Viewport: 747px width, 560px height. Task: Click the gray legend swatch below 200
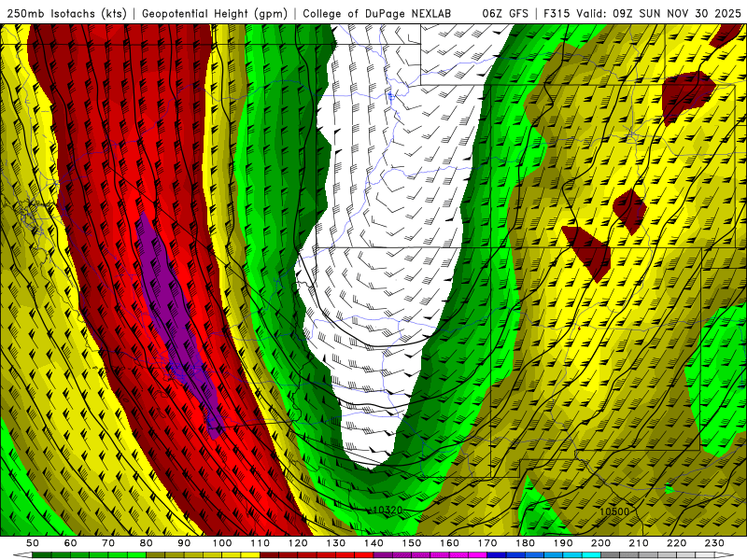(x=611, y=555)
